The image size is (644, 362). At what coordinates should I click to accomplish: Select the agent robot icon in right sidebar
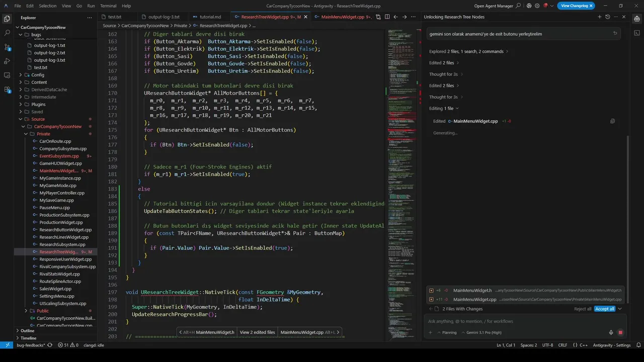(x=637, y=19)
